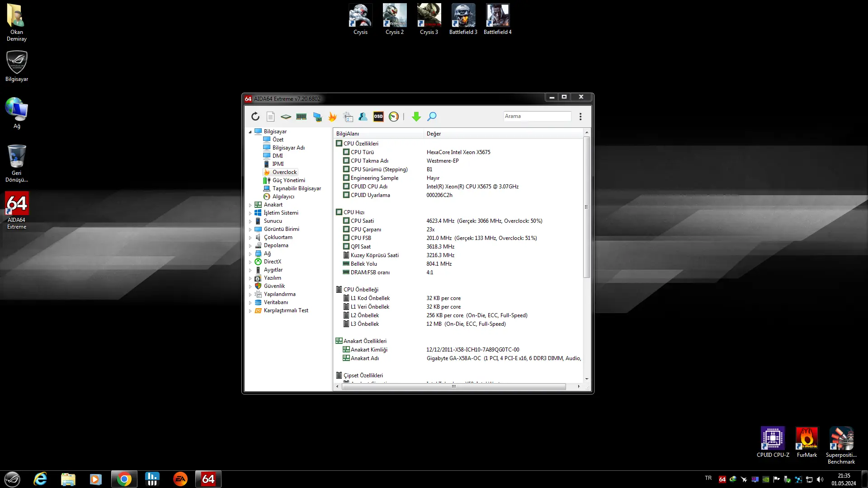Select the Bilgisayar desktop icon
868x488 pixels.
(x=17, y=66)
